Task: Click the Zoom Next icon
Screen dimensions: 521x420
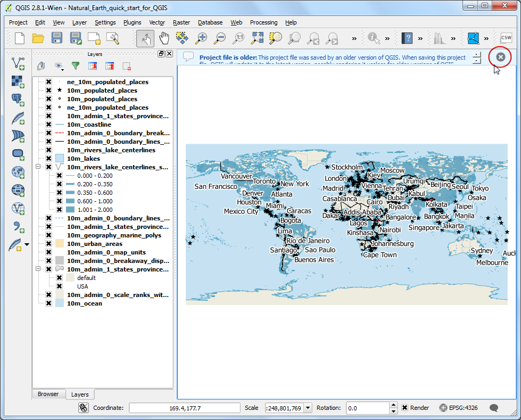Action: pyautogui.click(x=332, y=38)
